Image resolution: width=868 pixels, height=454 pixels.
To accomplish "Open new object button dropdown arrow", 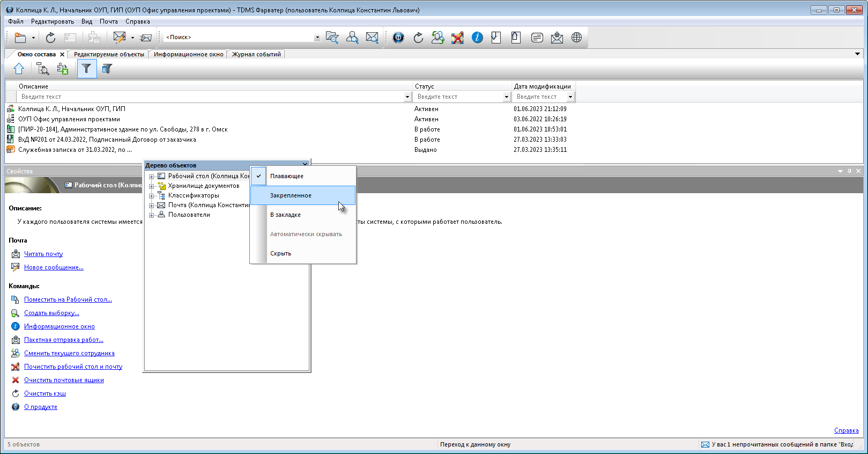I will 33,38.
